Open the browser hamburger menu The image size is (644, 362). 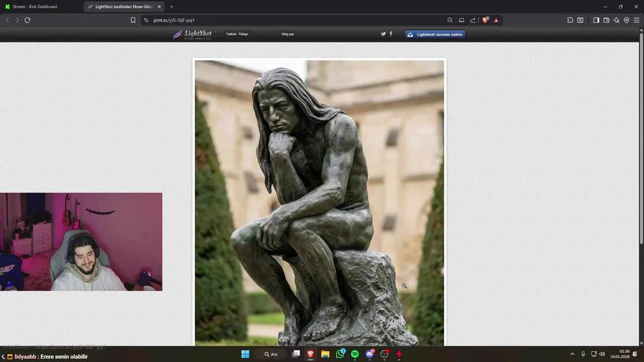point(636,20)
